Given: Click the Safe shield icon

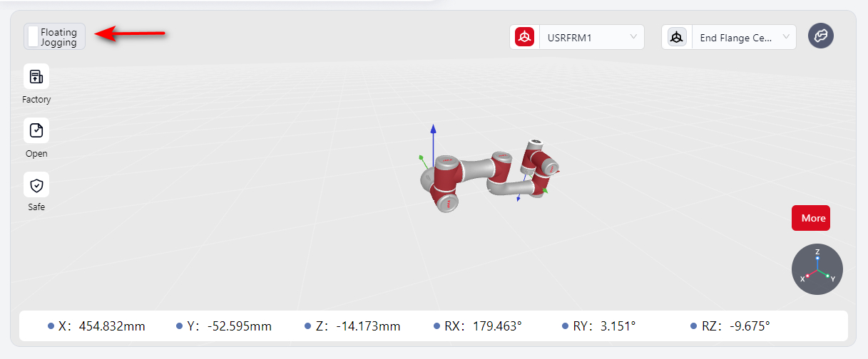Looking at the screenshot, I should point(36,185).
